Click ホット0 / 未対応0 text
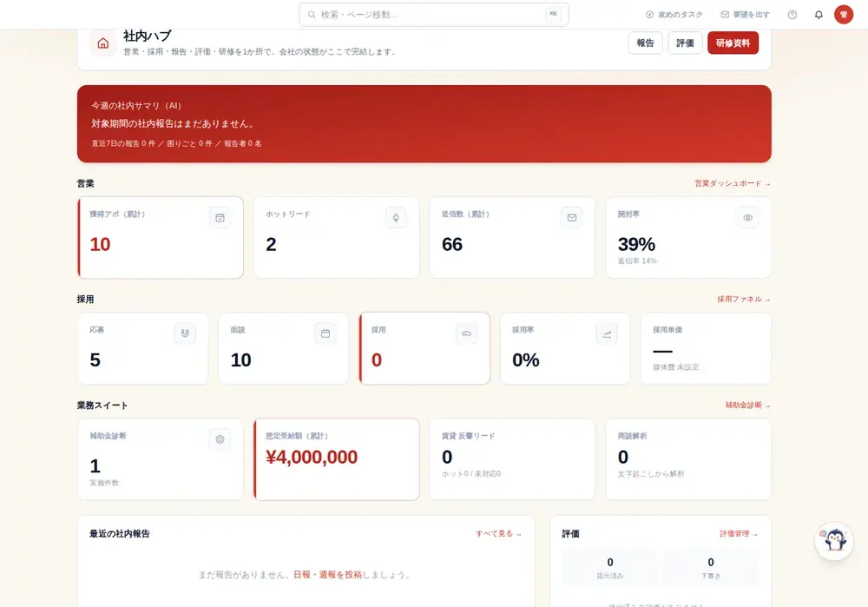868x607 pixels. 471,474
